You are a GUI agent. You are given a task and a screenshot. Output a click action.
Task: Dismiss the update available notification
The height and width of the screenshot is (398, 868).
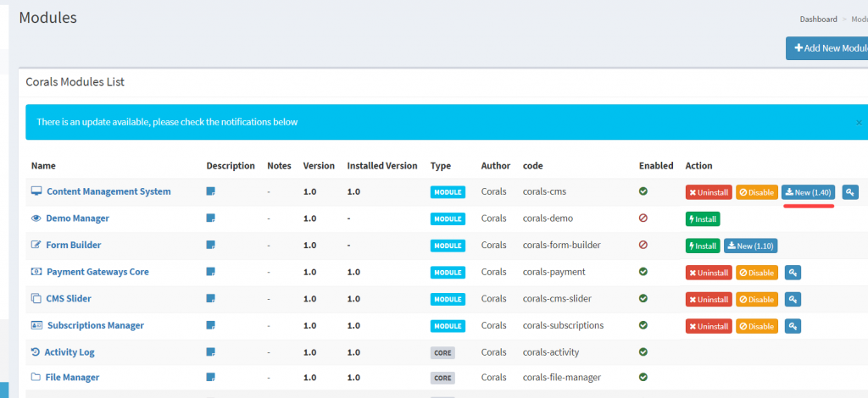coord(860,122)
